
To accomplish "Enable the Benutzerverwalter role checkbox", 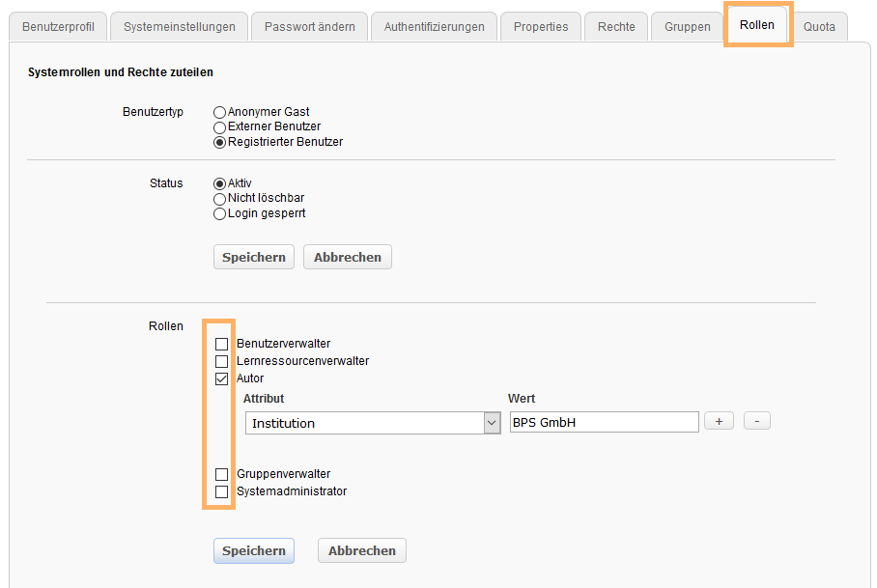I will coord(222,344).
